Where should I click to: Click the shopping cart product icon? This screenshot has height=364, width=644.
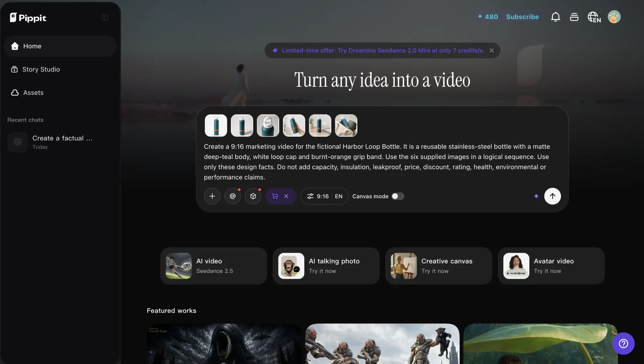pos(275,196)
